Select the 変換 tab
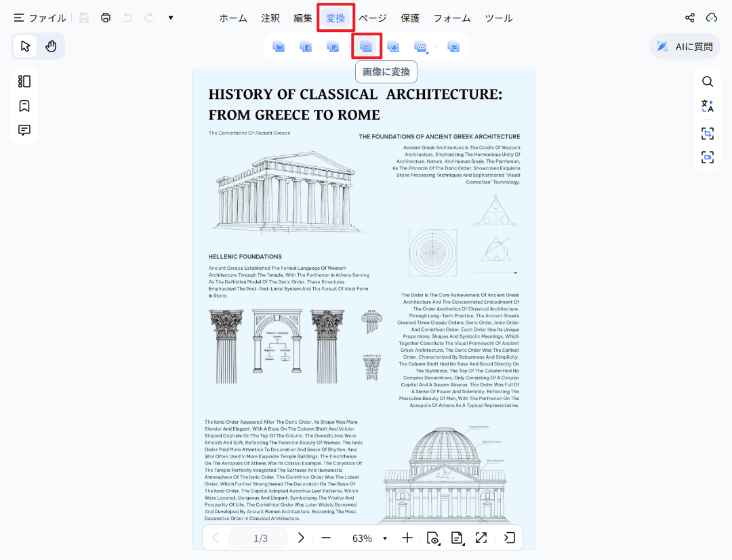The width and height of the screenshot is (732, 560). click(x=335, y=18)
